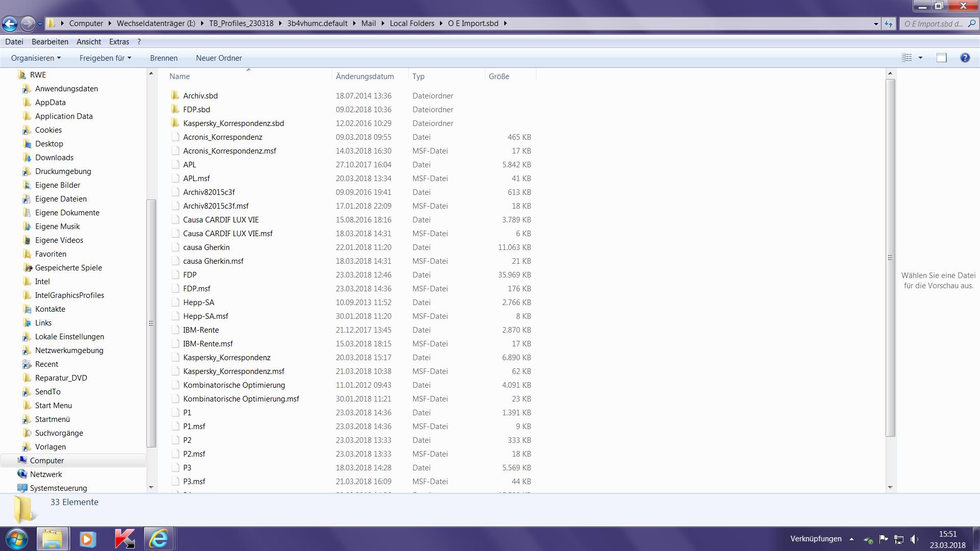The height and width of the screenshot is (551, 980).
Task: Sort by the Typ column header
Action: click(x=447, y=76)
